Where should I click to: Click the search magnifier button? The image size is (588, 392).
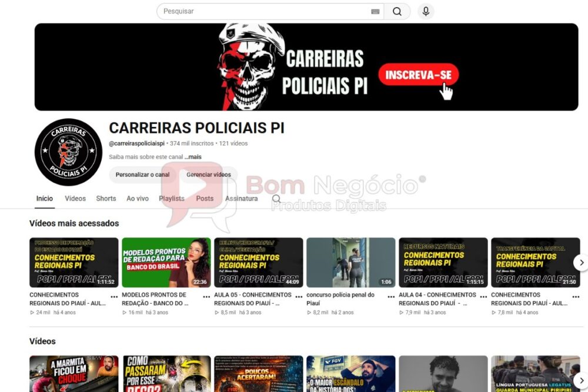pos(397,12)
